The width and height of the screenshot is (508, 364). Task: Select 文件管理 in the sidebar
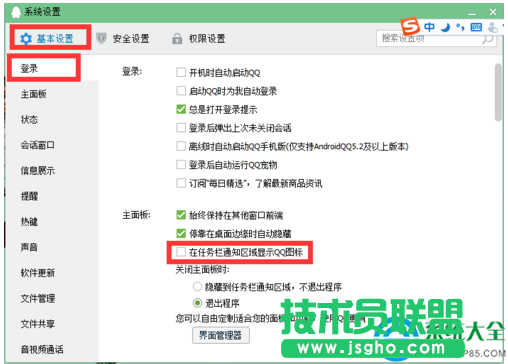pyautogui.click(x=38, y=299)
